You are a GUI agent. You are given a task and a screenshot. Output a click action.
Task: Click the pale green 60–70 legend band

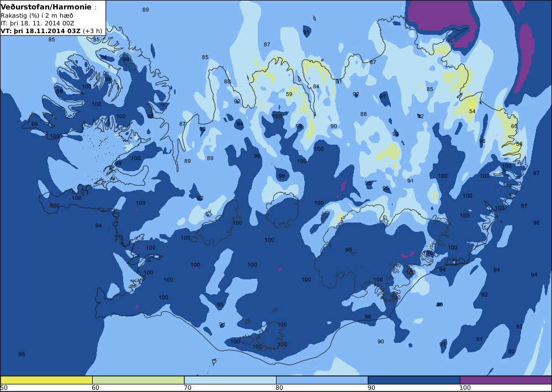pyautogui.click(x=138, y=380)
